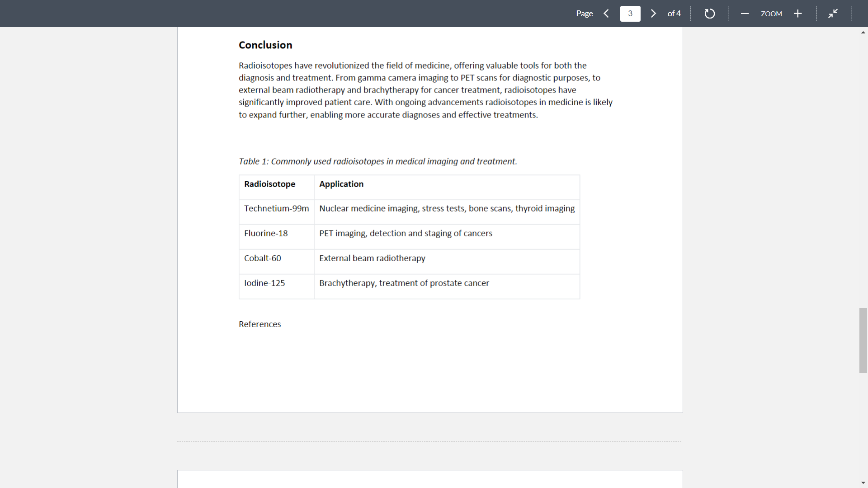
Task: Click the References text
Action: point(259,324)
